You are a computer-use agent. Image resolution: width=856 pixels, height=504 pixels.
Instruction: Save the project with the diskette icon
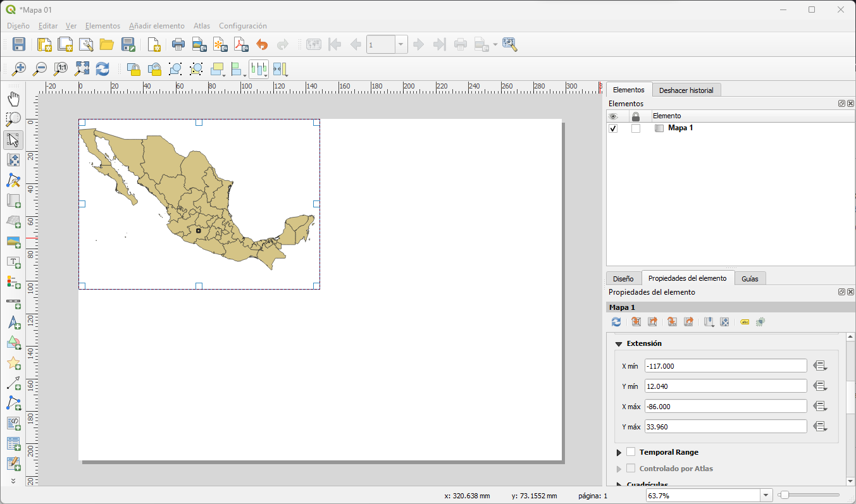pos(19,44)
